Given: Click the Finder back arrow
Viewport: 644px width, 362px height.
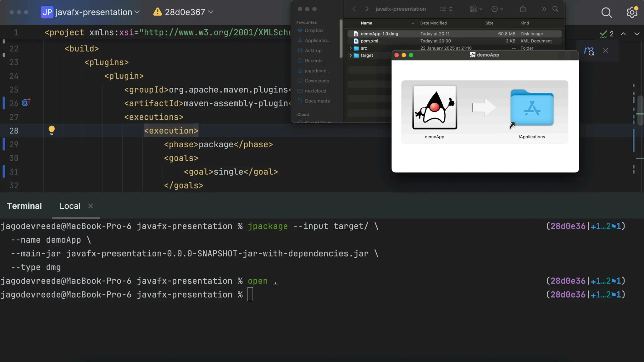Looking at the screenshot, I should pos(354,9).
